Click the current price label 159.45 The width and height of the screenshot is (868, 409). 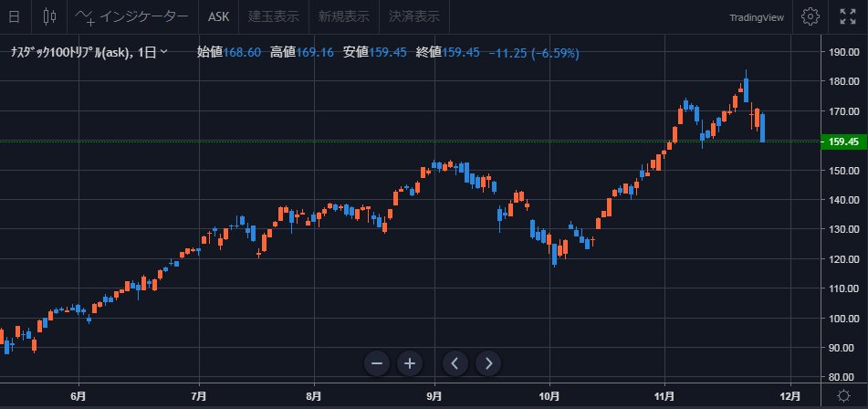pos(843,142)
